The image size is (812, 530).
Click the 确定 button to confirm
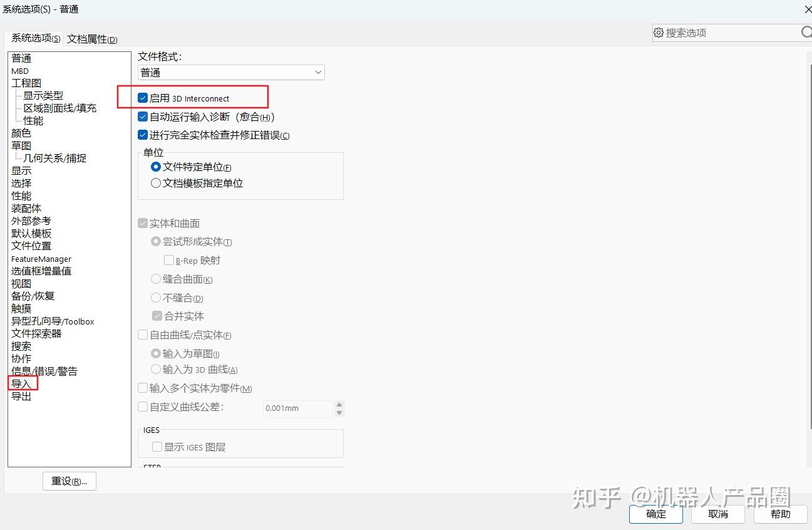(655, 514)
